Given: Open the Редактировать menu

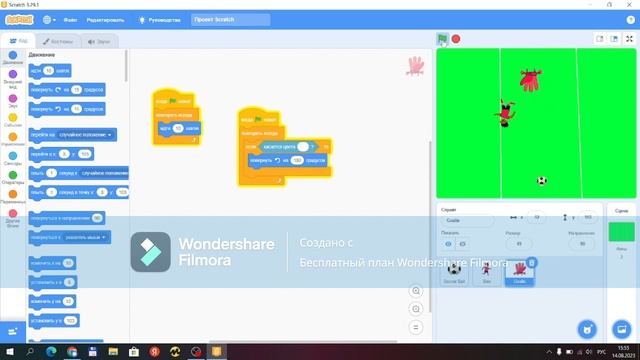Looking at the screenshot, I should [105, 20].
